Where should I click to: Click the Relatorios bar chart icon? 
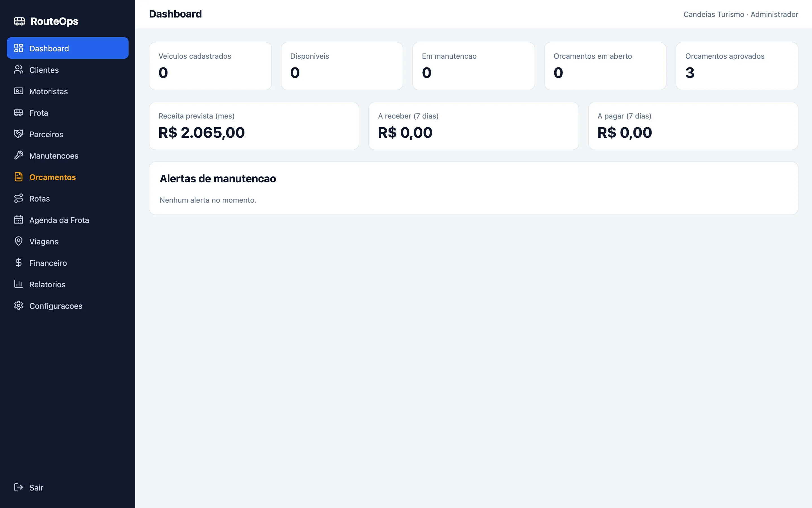click(18, 284)
